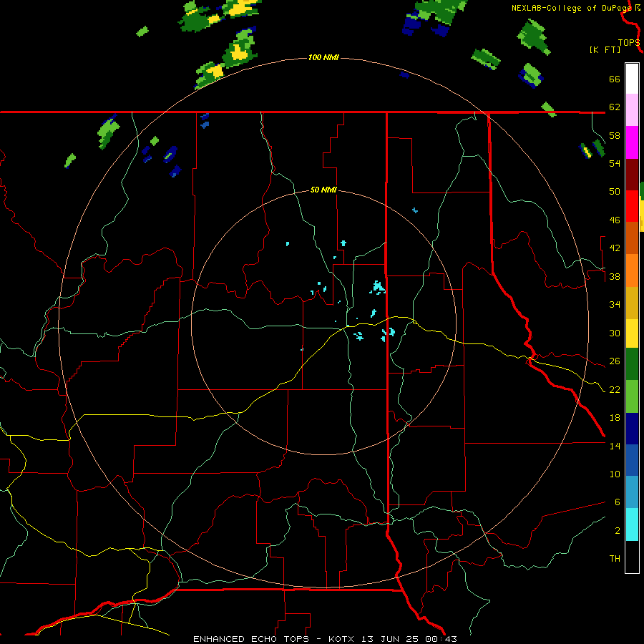
Task: Click the 62 value on the scale
Action: [615, 107]
